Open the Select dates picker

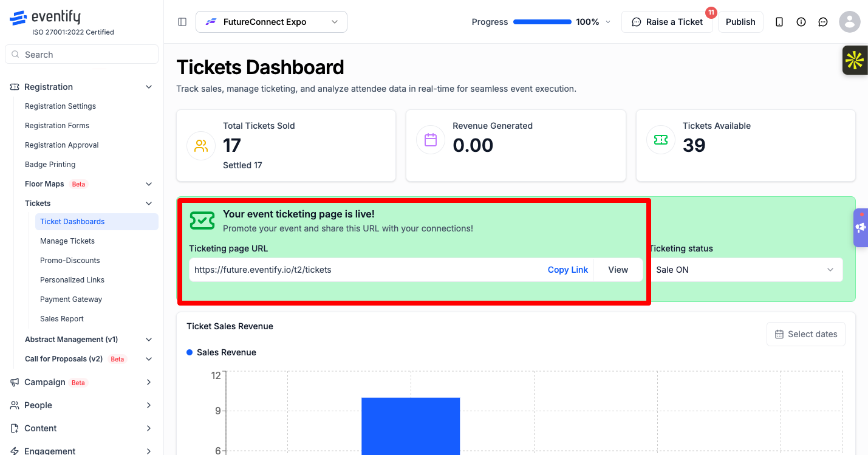(806, 334)
